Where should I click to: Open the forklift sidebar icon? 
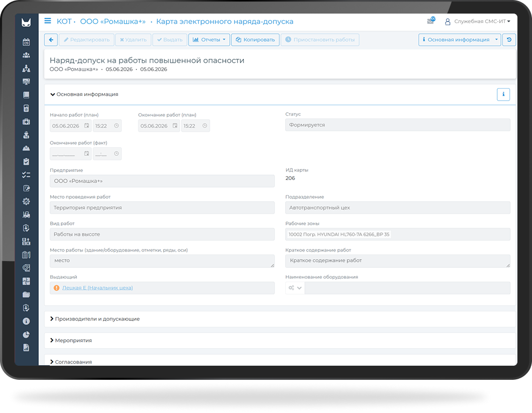point(26,215)
